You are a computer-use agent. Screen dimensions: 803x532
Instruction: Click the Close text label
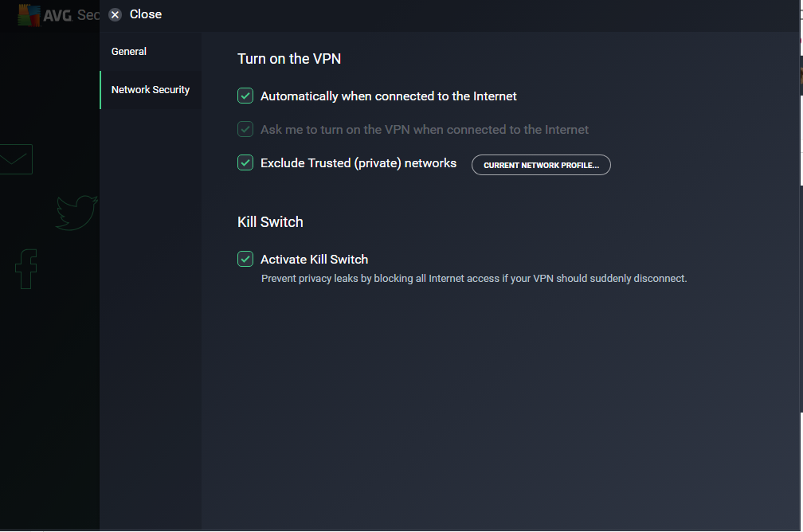coord(146,14)
